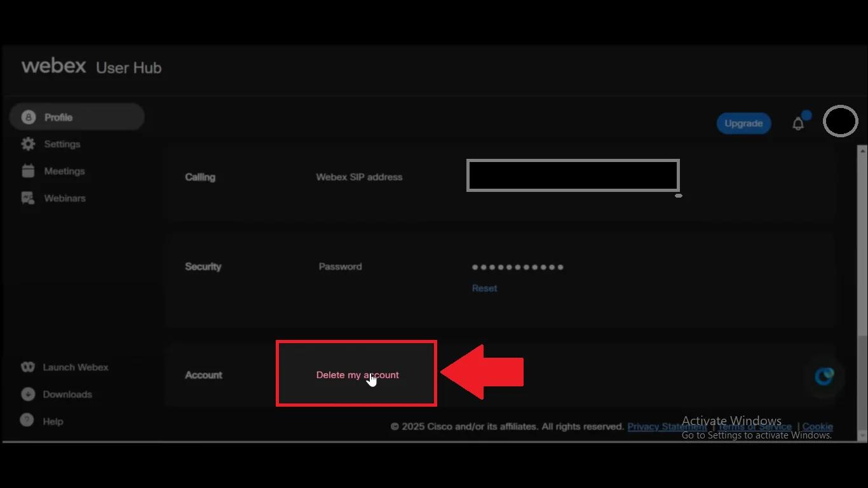Click the Launch Webex icon
The image size is (868, 488).
tap(27, 367)
